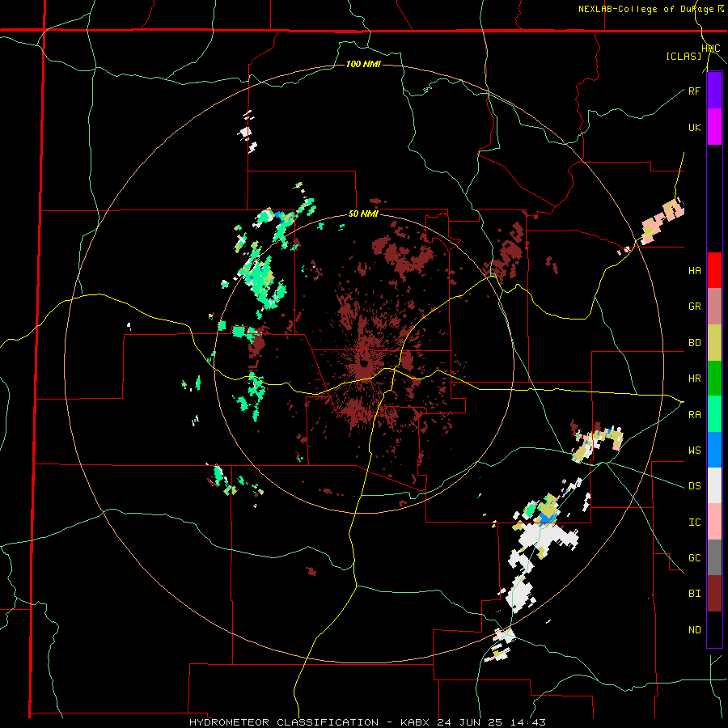The height and width of the screenshot is (728, 728).
Task: Pick the RA light green legend swatch
Action: click(714, 414)
